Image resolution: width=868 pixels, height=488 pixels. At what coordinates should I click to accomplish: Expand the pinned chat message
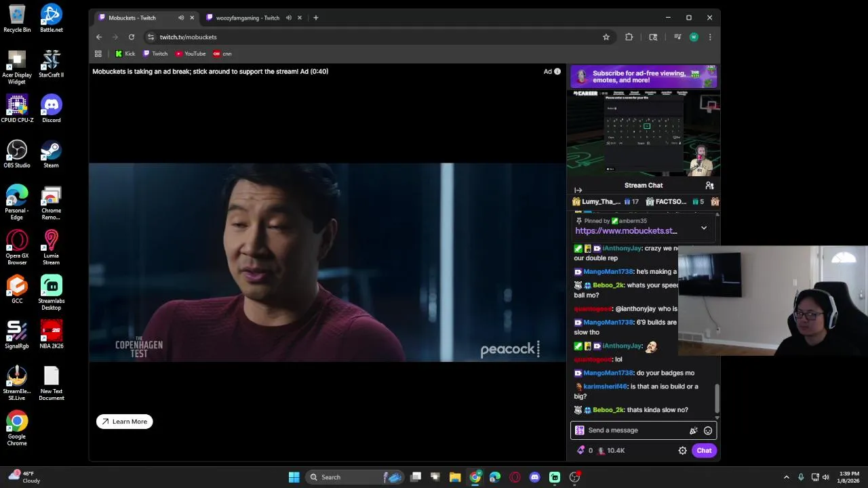704,228
